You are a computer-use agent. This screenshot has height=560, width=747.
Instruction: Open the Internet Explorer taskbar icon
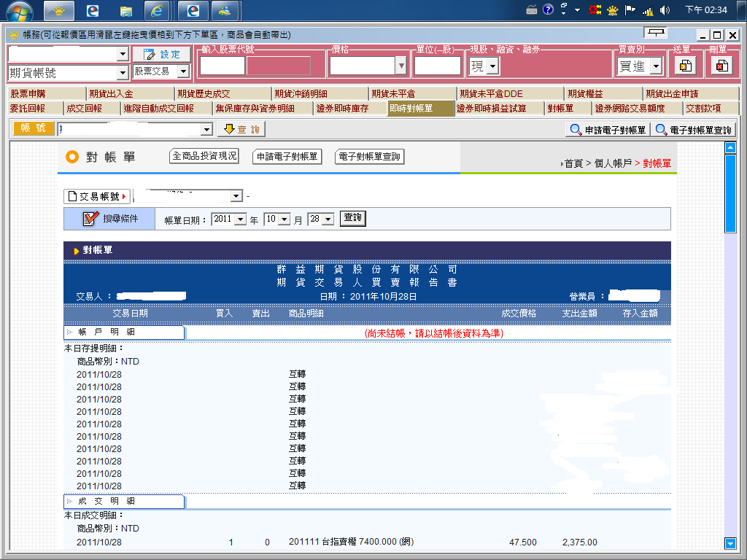point(157,11)
